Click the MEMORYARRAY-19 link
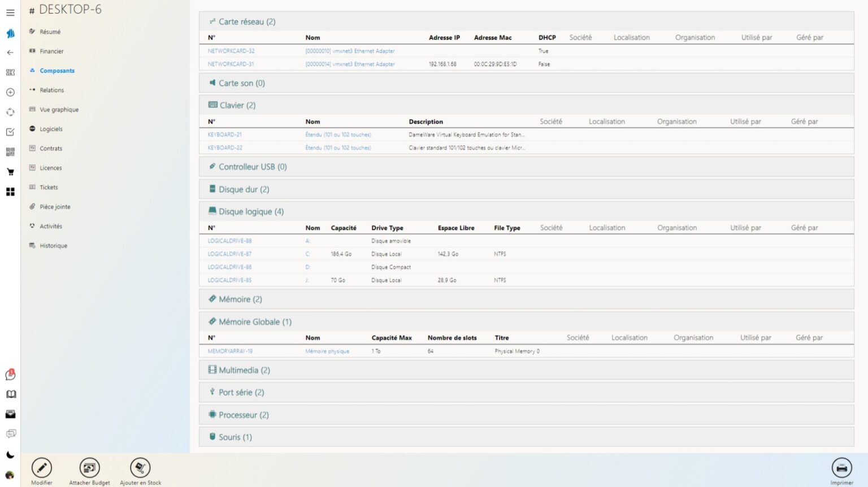This screenshot has height=487, width=868. click(230, 351)
